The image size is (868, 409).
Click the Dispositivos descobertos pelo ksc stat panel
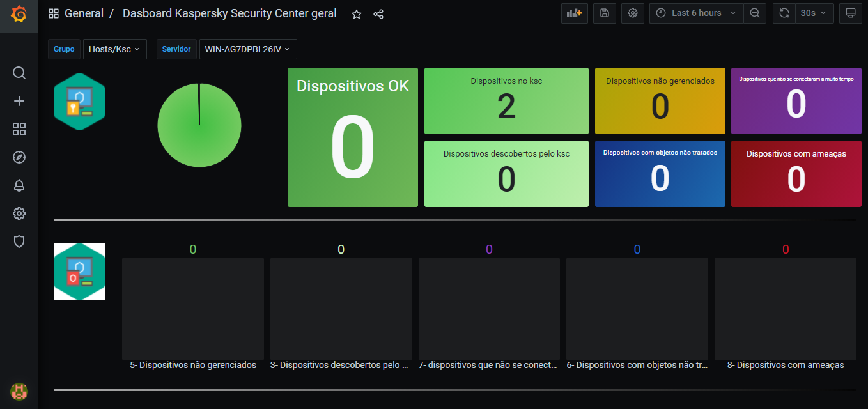[506, 174]
